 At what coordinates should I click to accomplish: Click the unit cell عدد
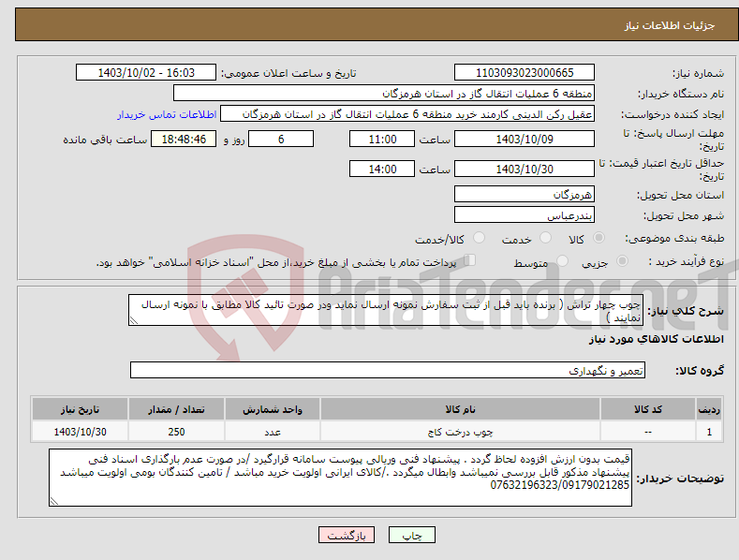[273, 432]
